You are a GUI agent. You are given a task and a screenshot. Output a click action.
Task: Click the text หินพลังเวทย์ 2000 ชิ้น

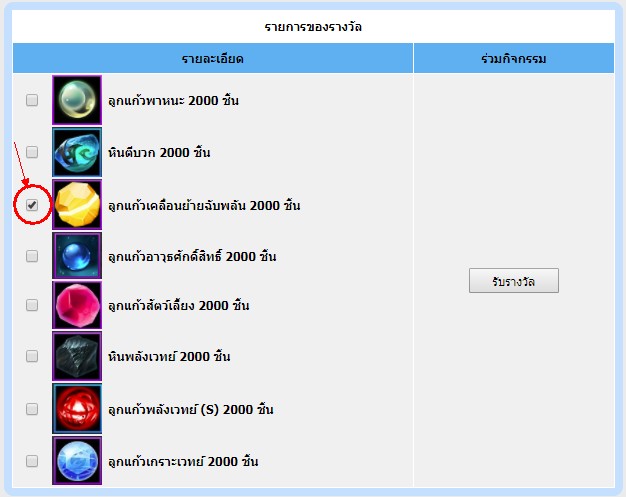[169, 356]
